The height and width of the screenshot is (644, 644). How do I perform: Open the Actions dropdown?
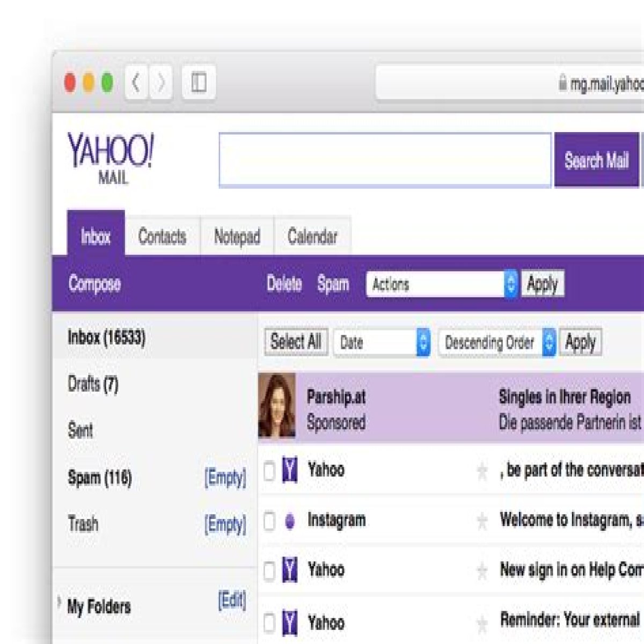(x=442, y=284)
